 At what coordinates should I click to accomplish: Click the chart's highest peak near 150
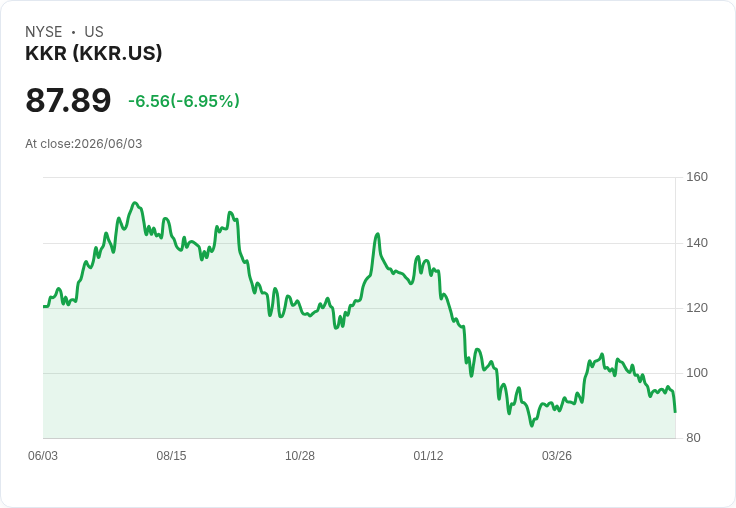point(135,203)
